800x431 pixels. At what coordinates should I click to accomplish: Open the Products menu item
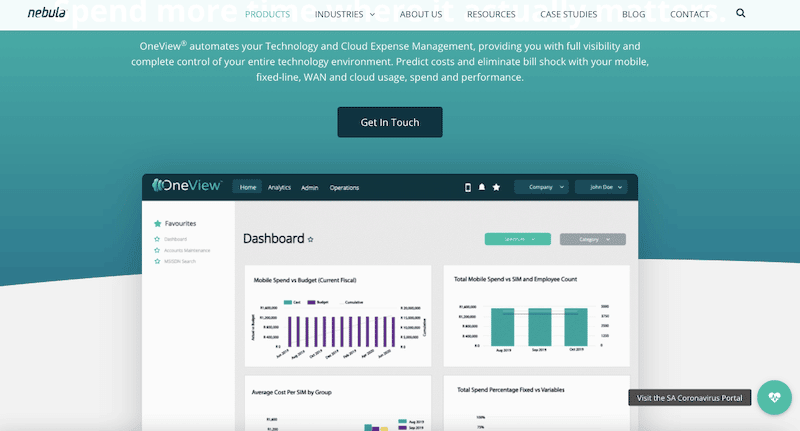pos(267,14)
